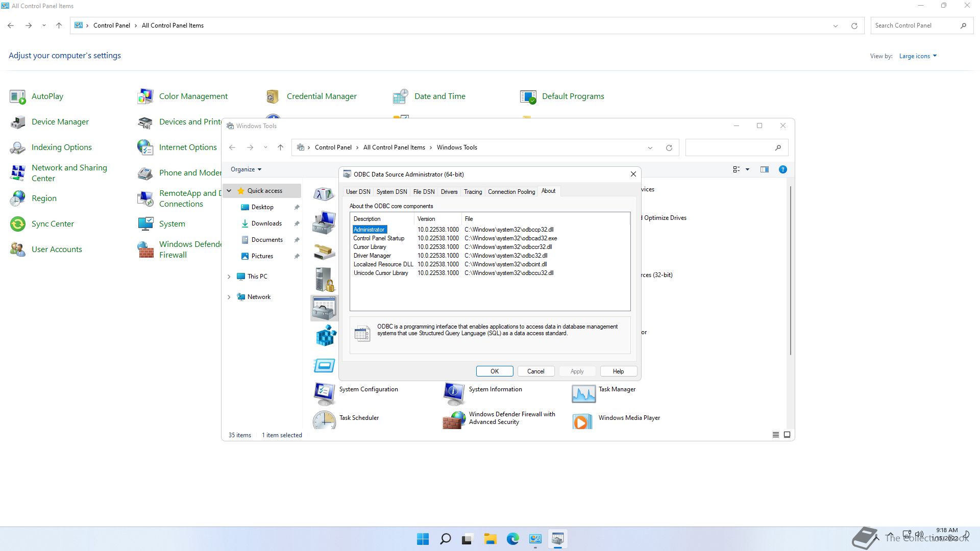Click the Windows Tools search box
Screen dimensions: 980x551
(x=737, y=147)
